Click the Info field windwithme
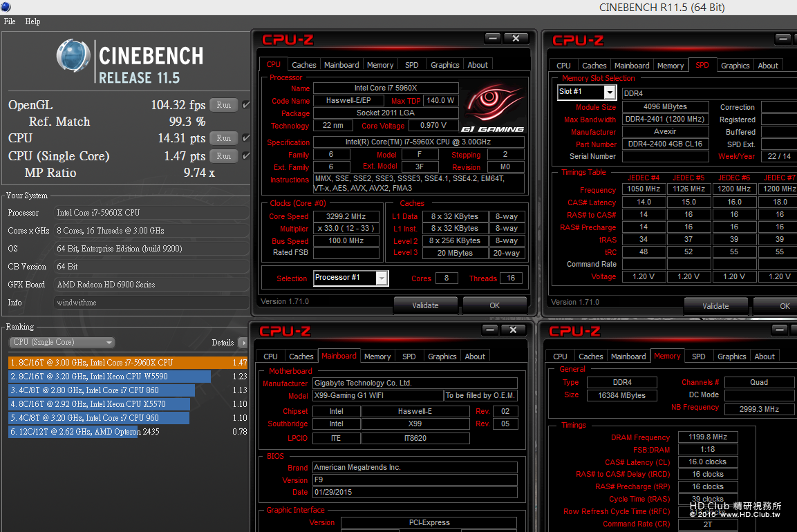Image resolution: width=797 pixels, height=532 pixels. tap(151, 303)
